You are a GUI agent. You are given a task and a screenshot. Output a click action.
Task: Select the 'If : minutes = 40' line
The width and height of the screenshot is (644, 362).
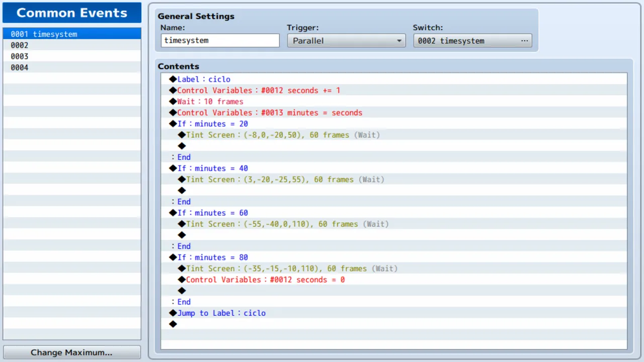click(x=394, y=168)
